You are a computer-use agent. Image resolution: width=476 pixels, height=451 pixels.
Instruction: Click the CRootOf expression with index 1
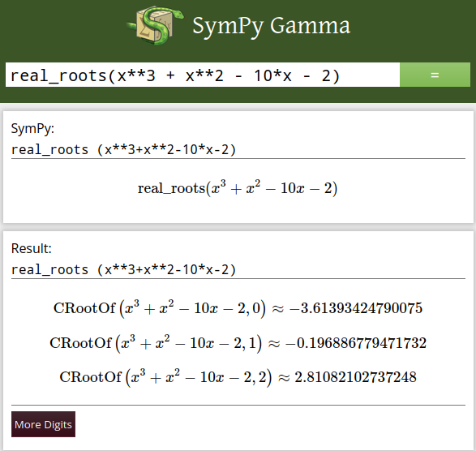[156, 343]
